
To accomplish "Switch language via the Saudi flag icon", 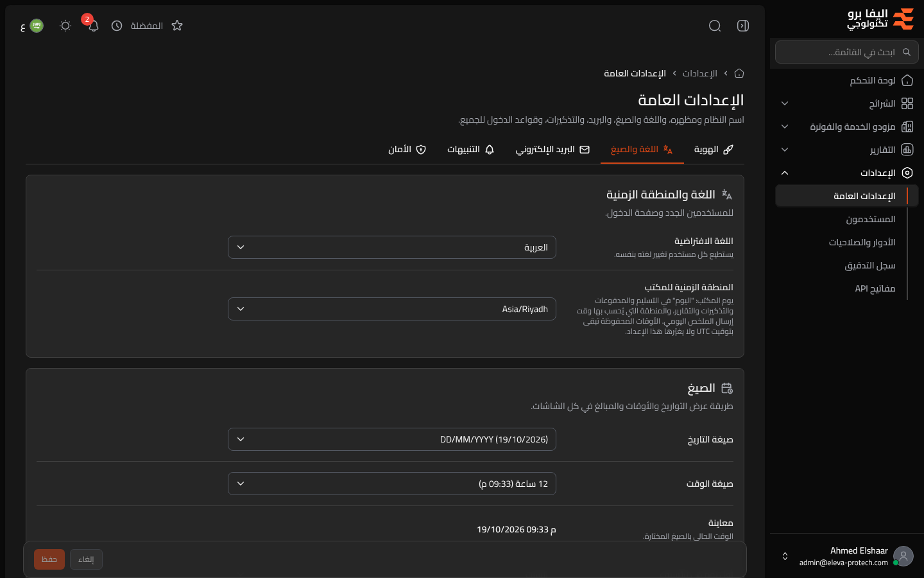I will click(x=37, y=26).
